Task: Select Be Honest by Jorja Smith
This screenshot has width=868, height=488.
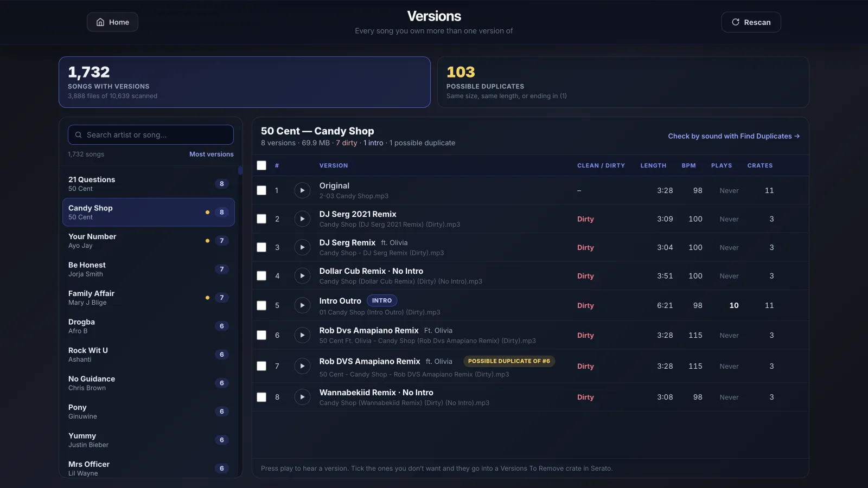Action: [x=149, y=269]
